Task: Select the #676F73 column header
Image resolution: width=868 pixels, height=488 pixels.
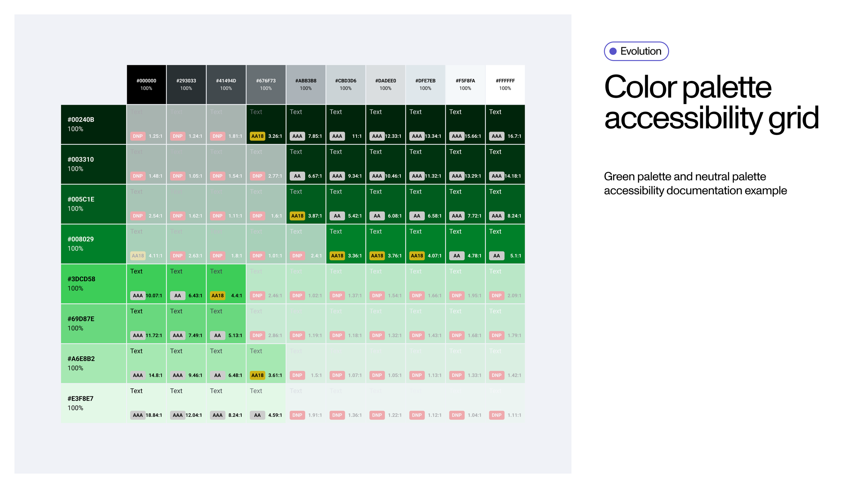Action: coord(266,84)
